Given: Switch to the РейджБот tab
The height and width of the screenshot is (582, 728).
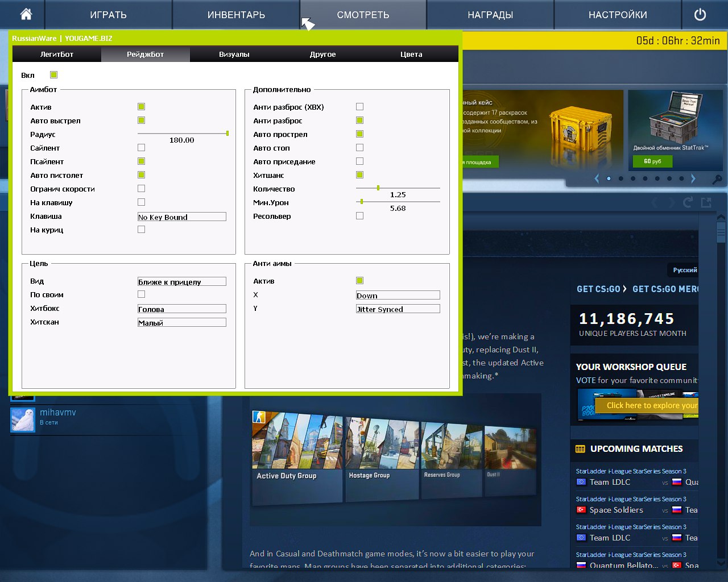Looking at the screenshot, I should click(146, 54).
